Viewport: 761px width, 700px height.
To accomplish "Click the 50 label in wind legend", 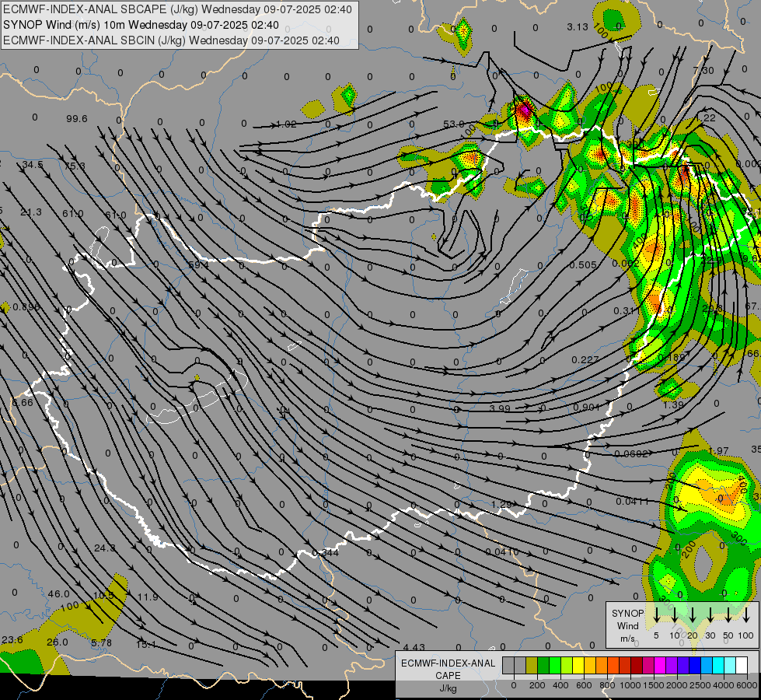I will click(x=728, y=635).
